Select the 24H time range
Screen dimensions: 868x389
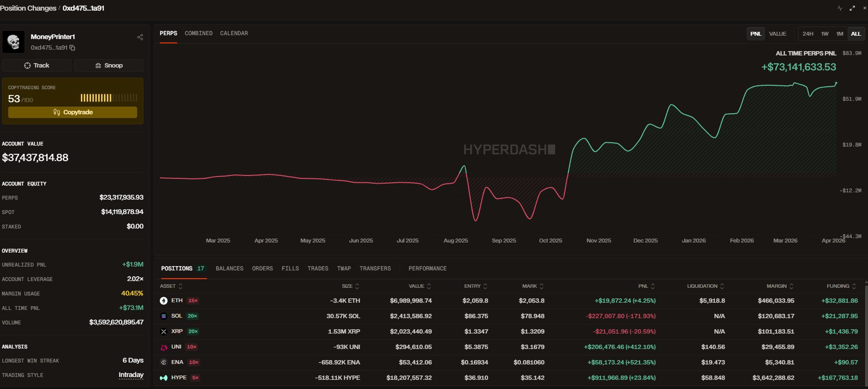tap(808, 34)
